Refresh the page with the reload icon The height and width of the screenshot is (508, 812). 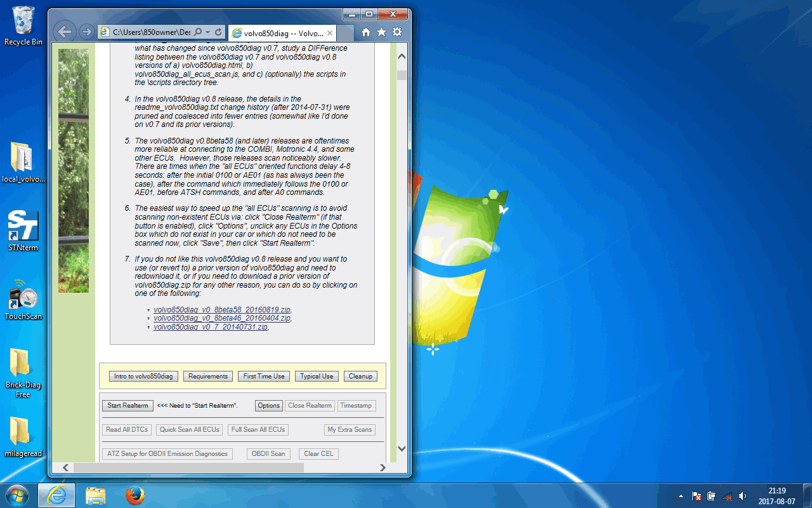point(218,32)
